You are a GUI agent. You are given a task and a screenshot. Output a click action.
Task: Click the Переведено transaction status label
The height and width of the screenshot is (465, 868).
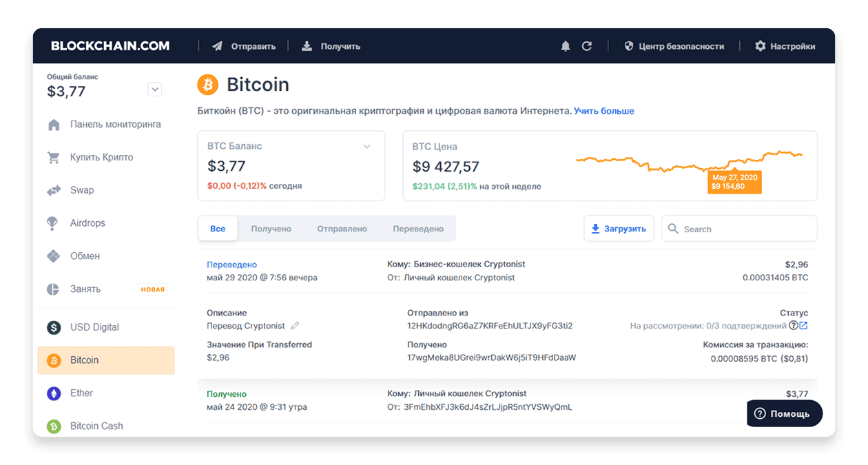pyautogui.click(x=232, y=265)
